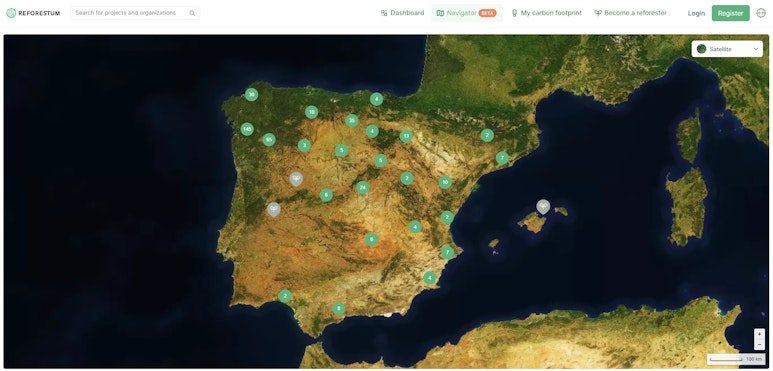Open cluster 4 on the Murcia southeast coast
This screenshot has height=371, width=773.
(430, 278)
